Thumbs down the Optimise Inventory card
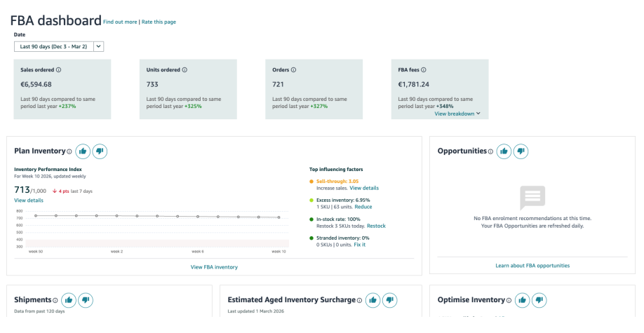644x333 pixels. coord(539,300)
